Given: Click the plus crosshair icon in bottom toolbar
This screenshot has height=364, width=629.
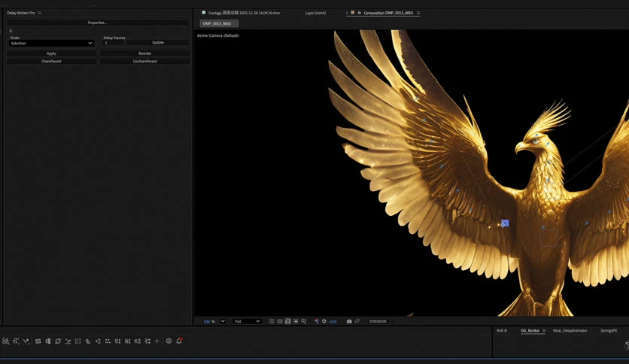Looking at the screenshot, I should coord(157,341).
